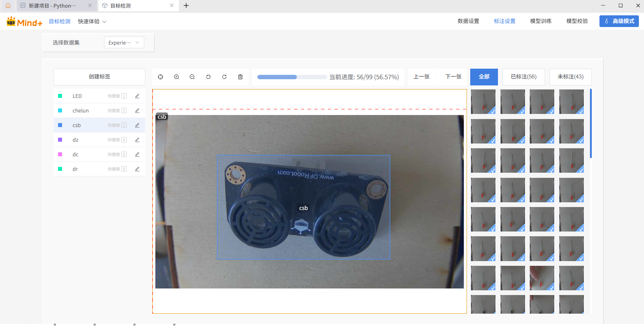Open the 模型训练 training section
This screenshot has width=644, height=329.
(541, 21)
